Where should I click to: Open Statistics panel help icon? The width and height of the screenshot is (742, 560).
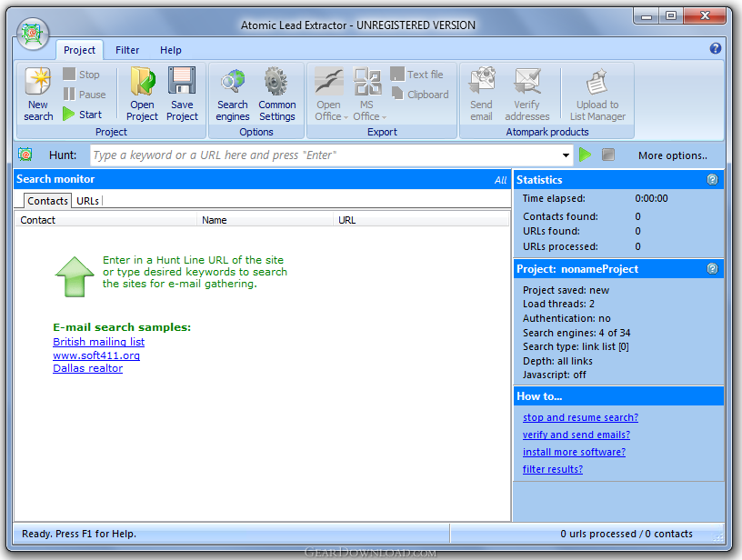pos(712,180)
